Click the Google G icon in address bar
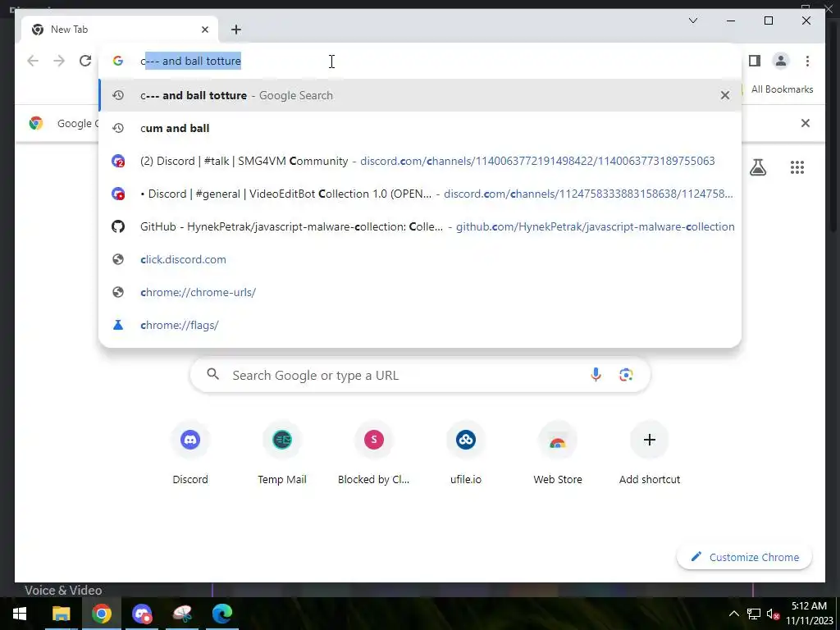The width and height of the screenshot is (840, 630). (118, 61)
